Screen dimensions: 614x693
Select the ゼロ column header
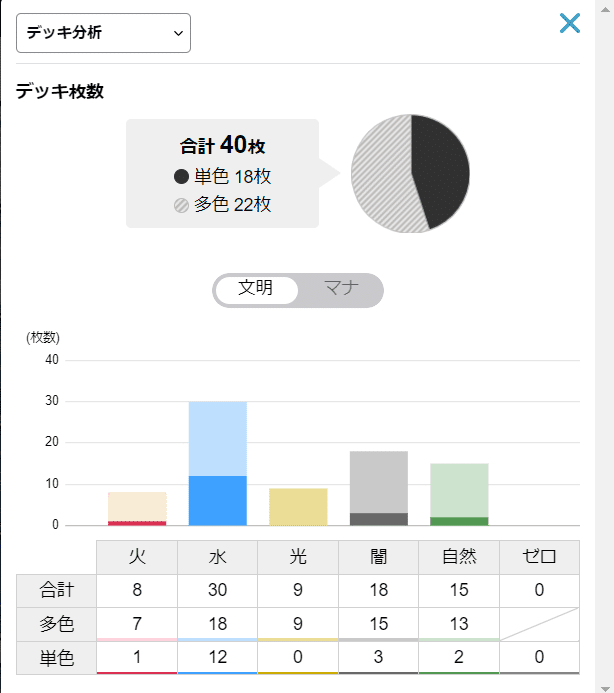tap(539, 557)
